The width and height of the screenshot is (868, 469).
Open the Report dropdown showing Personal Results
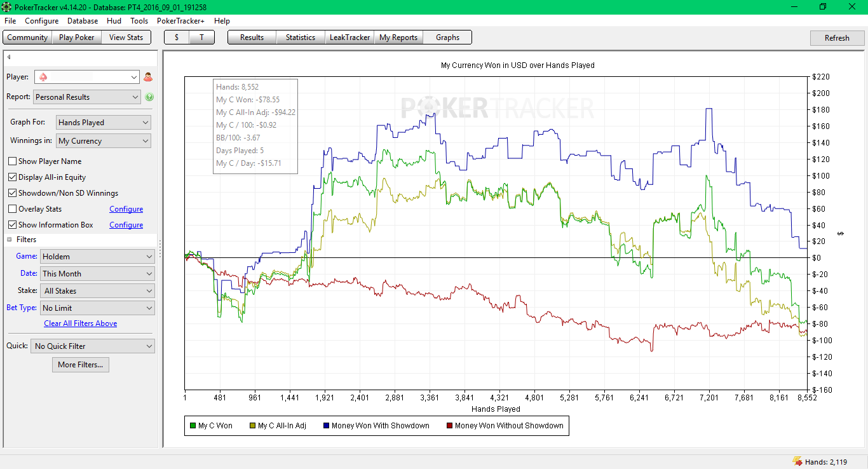pos(87,97)
